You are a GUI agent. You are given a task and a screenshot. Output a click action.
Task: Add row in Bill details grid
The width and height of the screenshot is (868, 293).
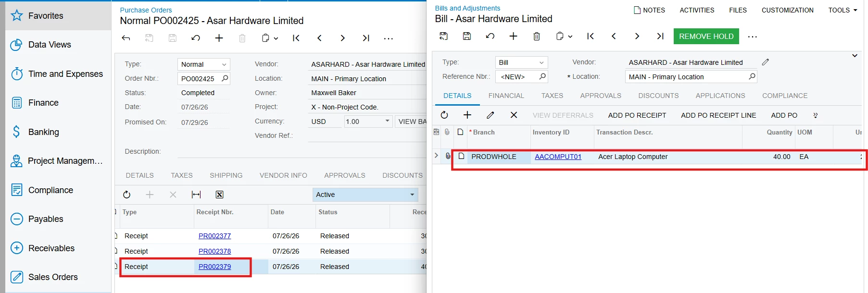pyautogui.click(x=467, y=115)
